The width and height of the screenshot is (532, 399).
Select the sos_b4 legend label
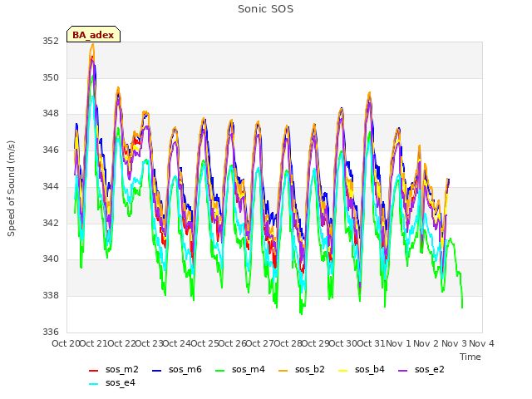pyautogui.click(x=369, y=369)
